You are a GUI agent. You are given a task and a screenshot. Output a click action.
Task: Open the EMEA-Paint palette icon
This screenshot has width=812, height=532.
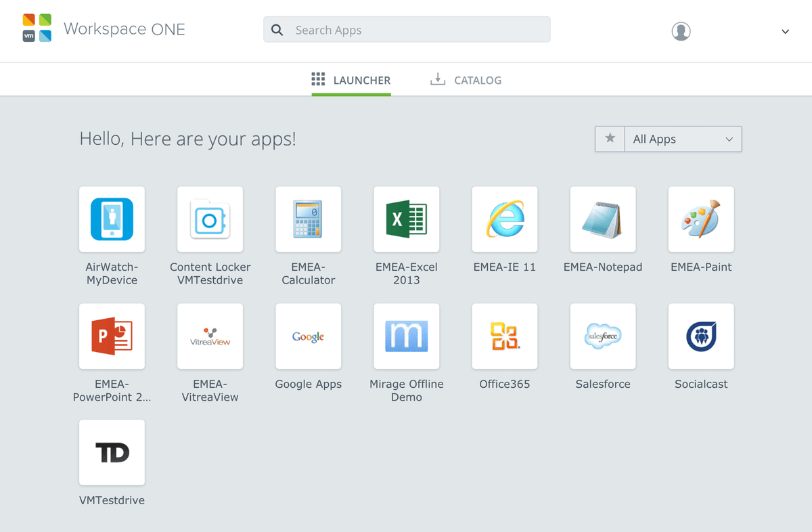click(x=700, y=219)
